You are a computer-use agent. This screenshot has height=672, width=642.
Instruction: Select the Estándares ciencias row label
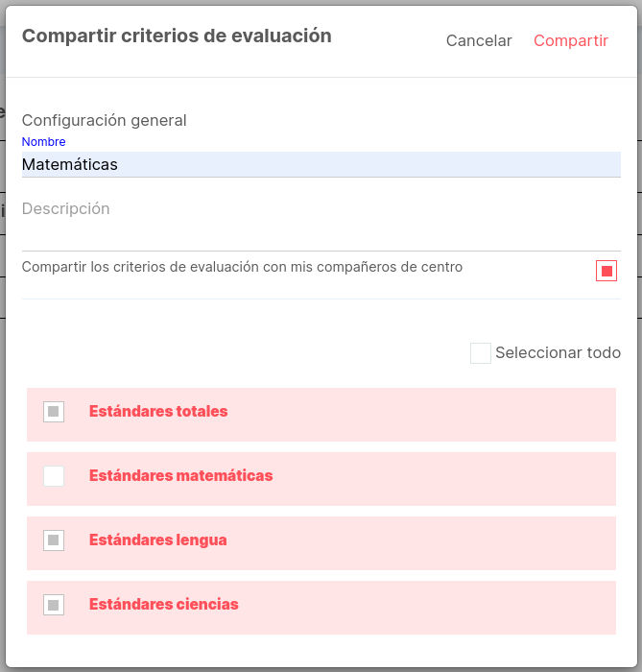[x=163, y=604]
